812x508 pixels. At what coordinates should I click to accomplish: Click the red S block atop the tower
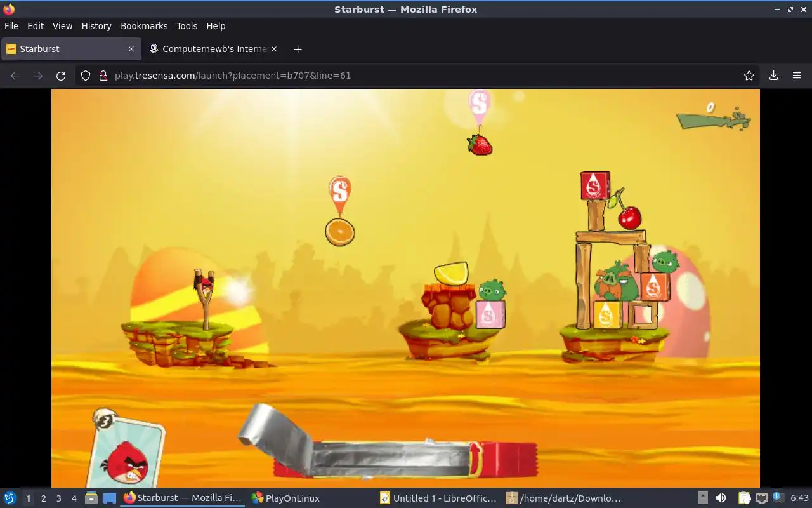coord(595,185)
